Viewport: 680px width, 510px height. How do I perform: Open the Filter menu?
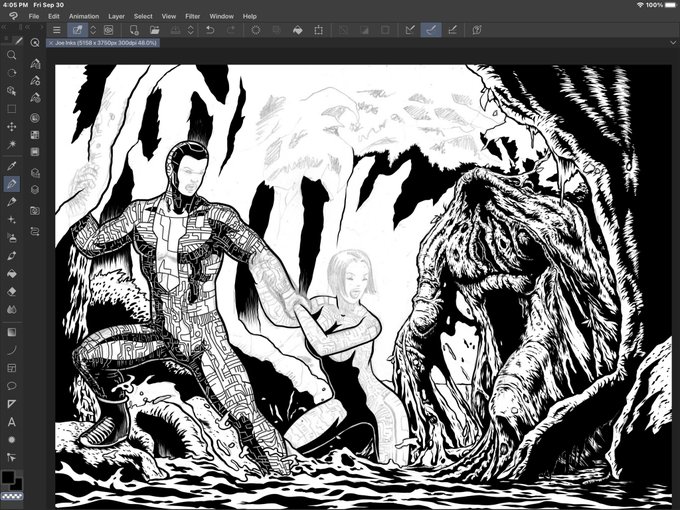coord(194,17)
